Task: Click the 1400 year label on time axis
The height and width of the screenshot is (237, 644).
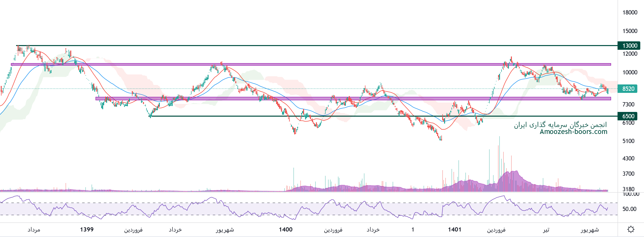Action: point(286,230)
